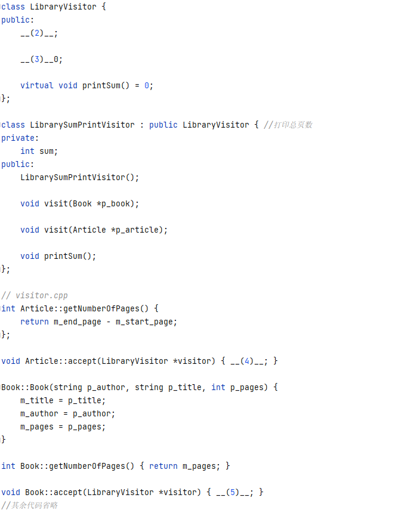420x513 pixels.
Task: Click 'return m_pages;' in Book::getNumberOfPages
Action: [184, 466]
